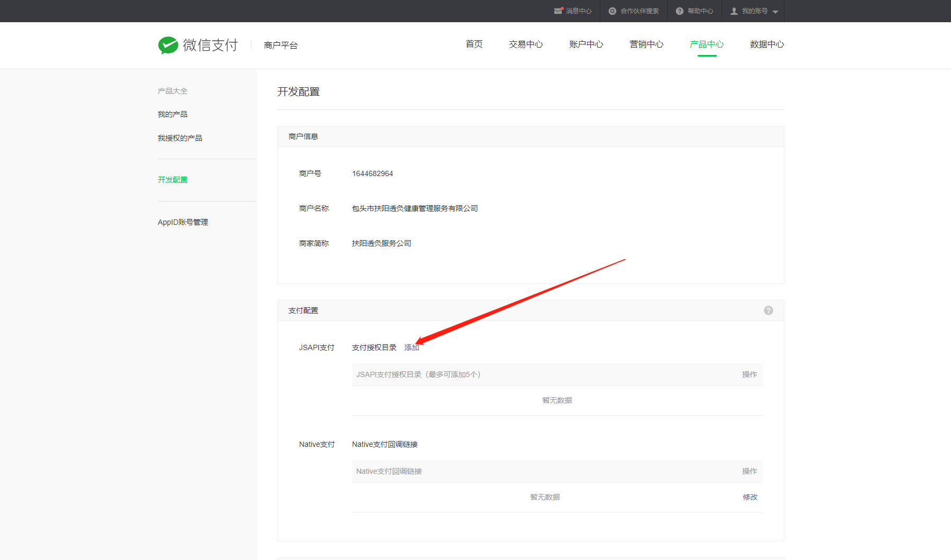Click the 商户平台 label beside the logo
The height and width of the screenshot is (560, 951).
[281, 45]
